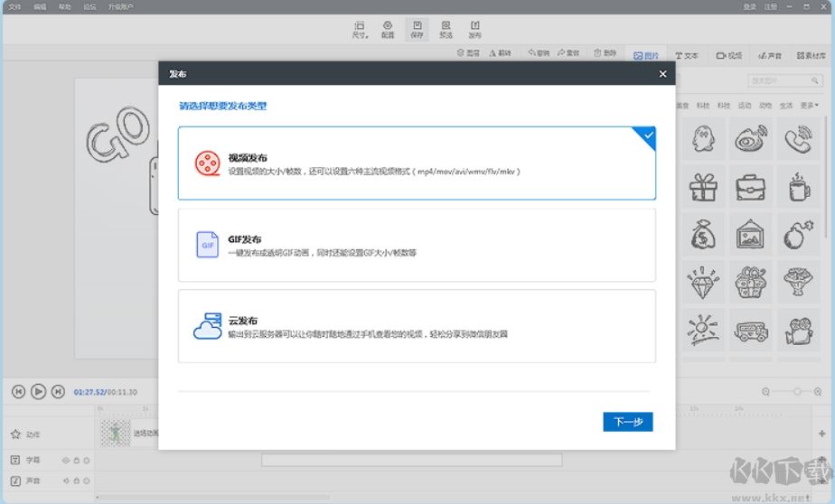
Task: Select the 动作 track star icon
Action: pos(15,434)
